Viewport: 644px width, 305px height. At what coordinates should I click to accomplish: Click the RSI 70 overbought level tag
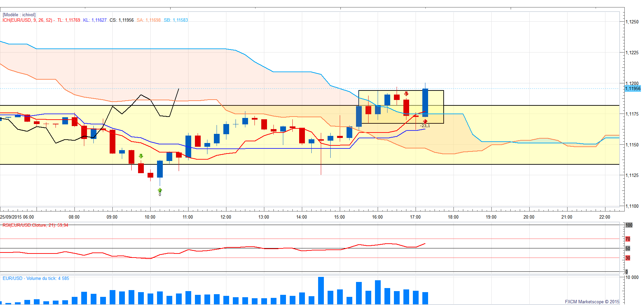[628, 239]
